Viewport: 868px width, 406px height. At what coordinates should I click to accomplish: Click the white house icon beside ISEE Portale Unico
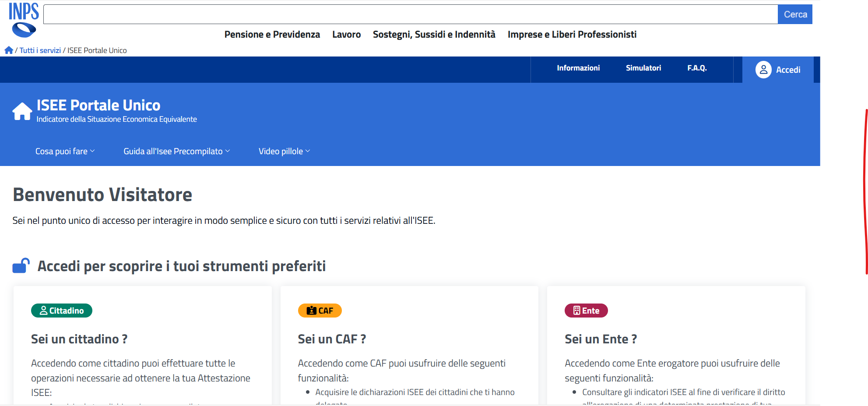(x=22, y=111)
